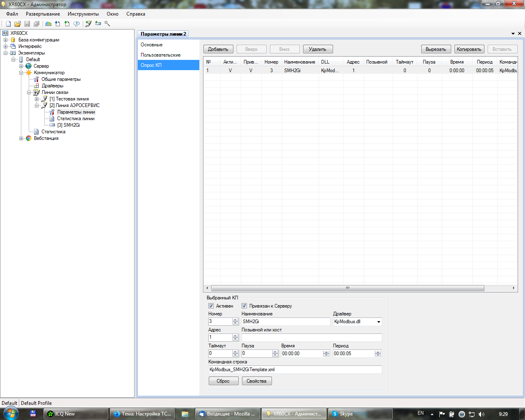Select the Статистика node under Коммуникатор

coord(53,132)
